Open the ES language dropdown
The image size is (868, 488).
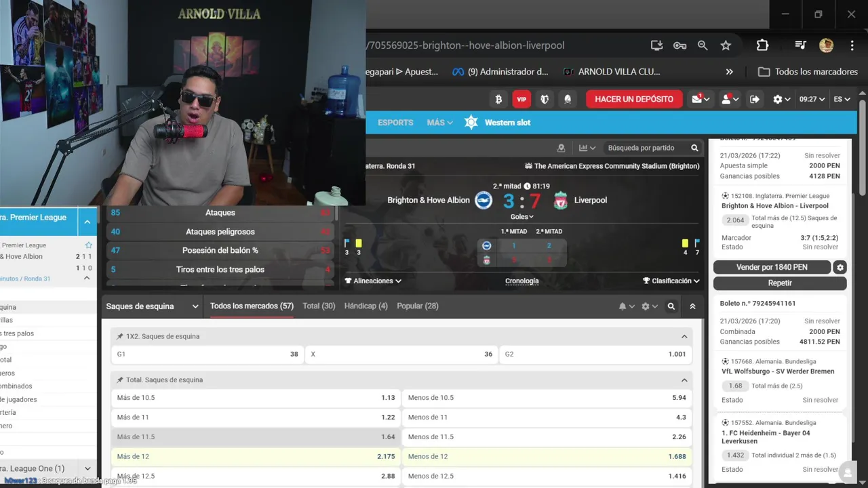pyautogui.click(x=842, y=99)
